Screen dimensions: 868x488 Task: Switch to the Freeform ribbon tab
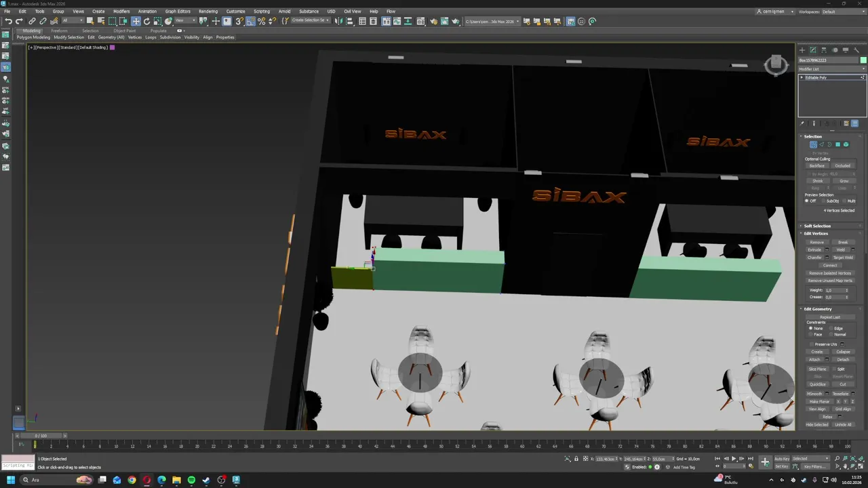pyautogui.click(x=59, y=30)
